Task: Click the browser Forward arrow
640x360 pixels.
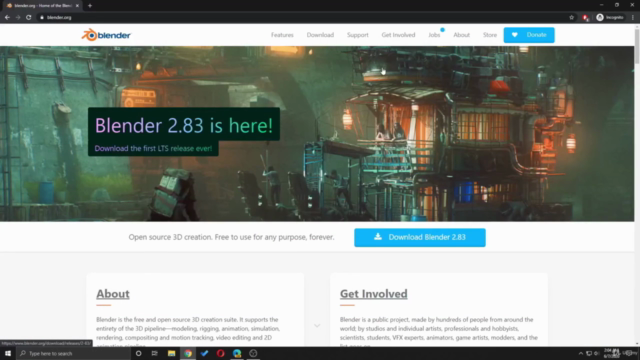Action: [x=18, y=17]
